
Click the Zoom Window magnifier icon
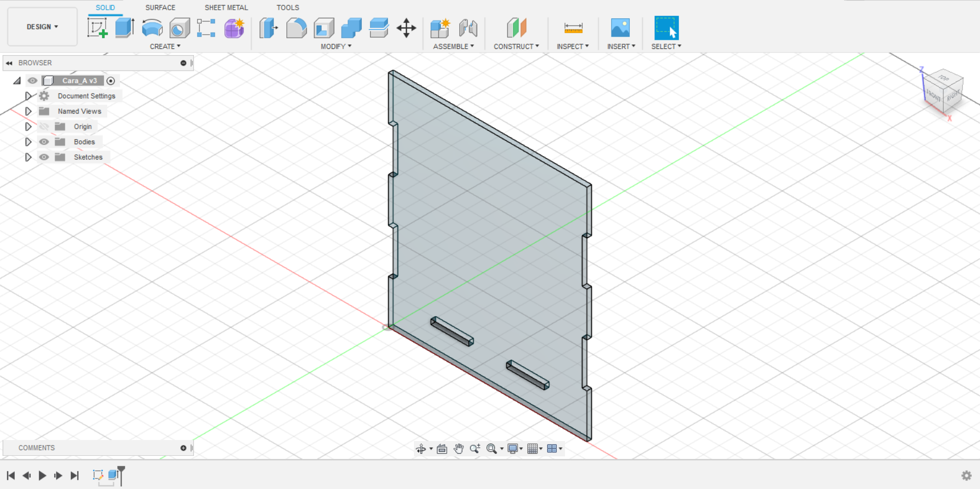coord(492,449)
